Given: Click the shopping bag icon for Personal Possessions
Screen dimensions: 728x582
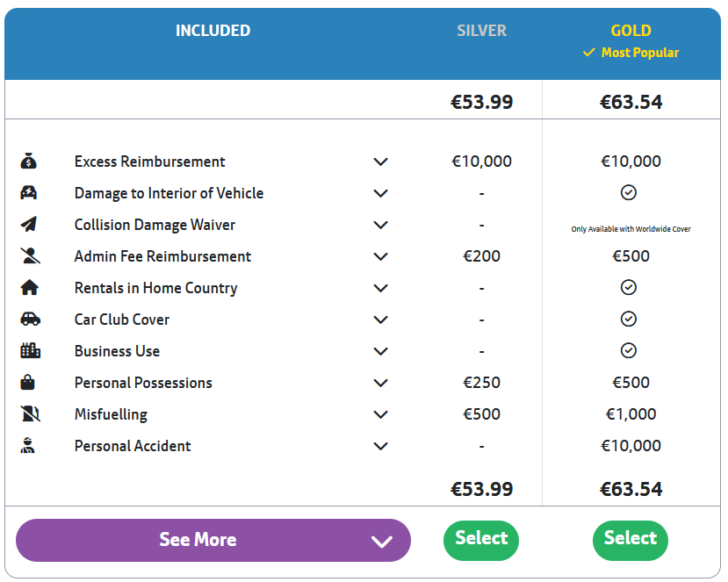Looking at the screenshot, I should click(x=28, y=383).
